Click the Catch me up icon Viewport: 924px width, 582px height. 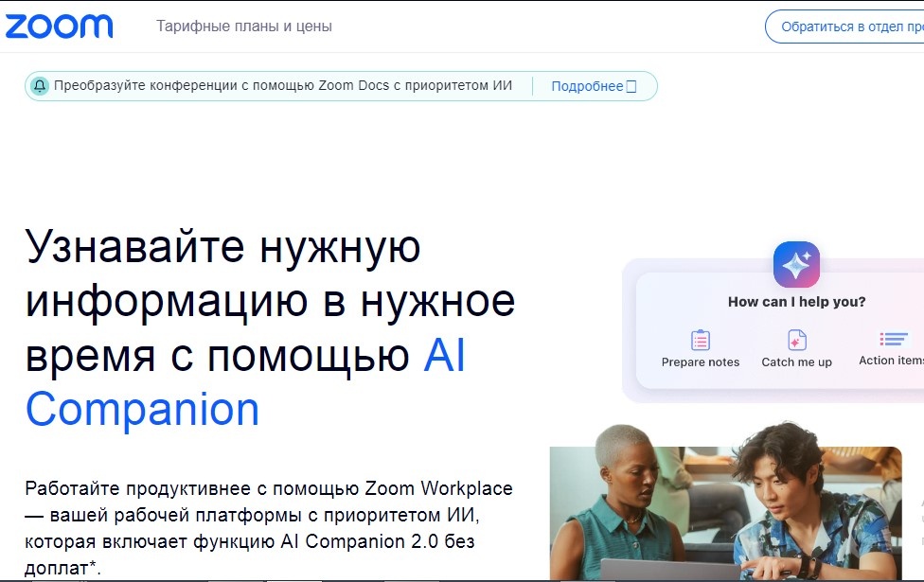pos(797,340)
